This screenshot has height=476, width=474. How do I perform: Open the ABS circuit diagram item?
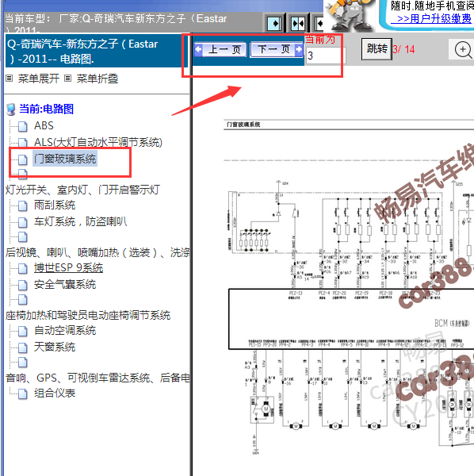(44, 125)
